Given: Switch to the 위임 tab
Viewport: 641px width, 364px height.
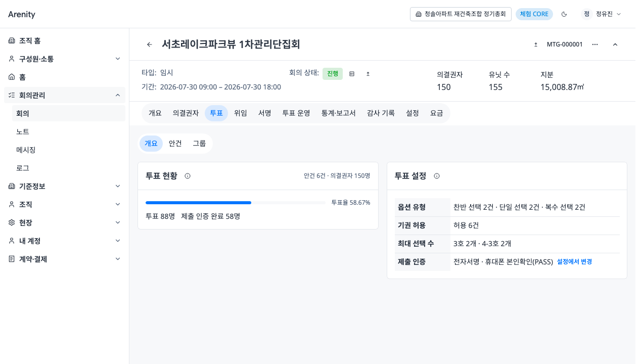Looking at the screenshot, I should point(241,113).
